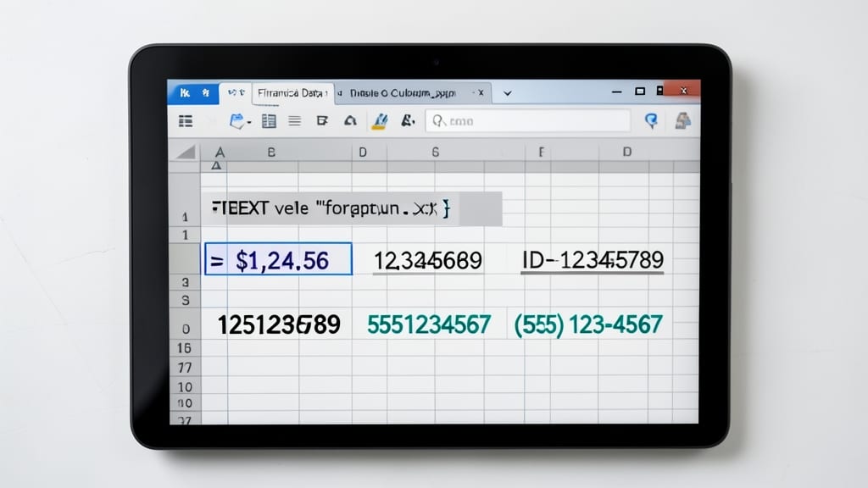The height and width of the screenshot is (488, 868).
Task: Select row header 77
Action: point(184,368)
